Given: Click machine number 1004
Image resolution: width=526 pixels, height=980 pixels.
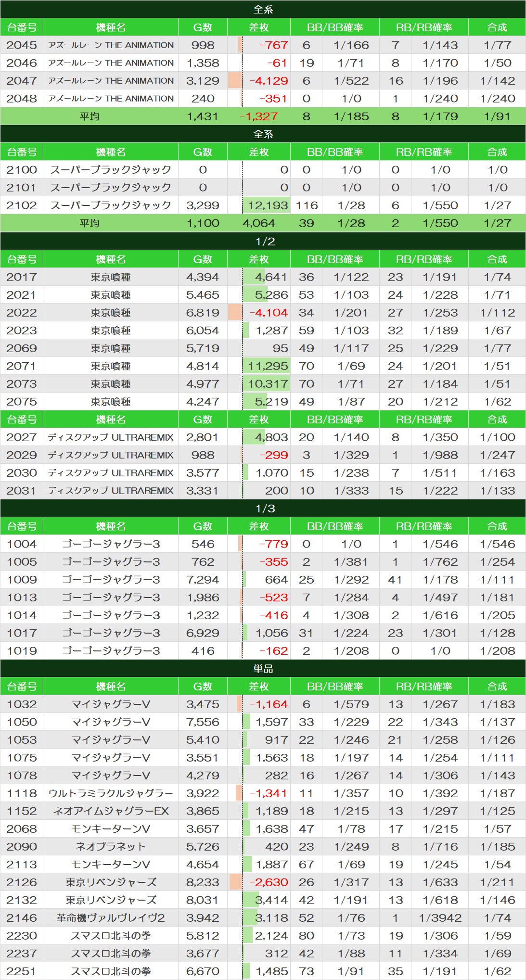Looking at the screenshot, I should pyautogui.click(x=22, y=544).
